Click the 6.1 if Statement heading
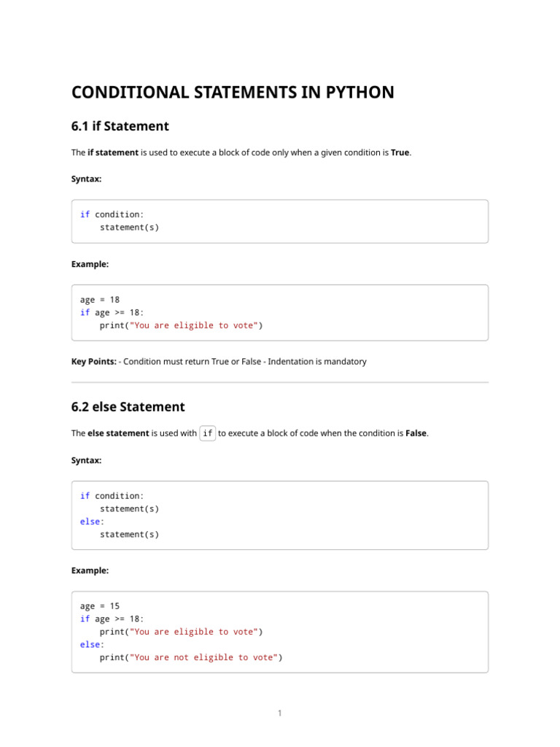The width and height of the screenshot is (560, 747). click(120, 126)
